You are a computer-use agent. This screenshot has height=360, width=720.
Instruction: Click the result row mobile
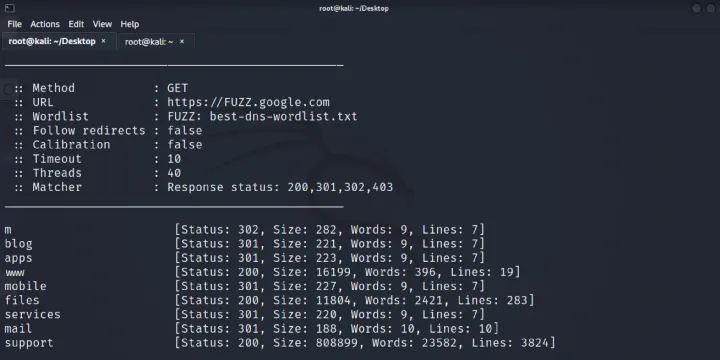(x=244, y=287)
